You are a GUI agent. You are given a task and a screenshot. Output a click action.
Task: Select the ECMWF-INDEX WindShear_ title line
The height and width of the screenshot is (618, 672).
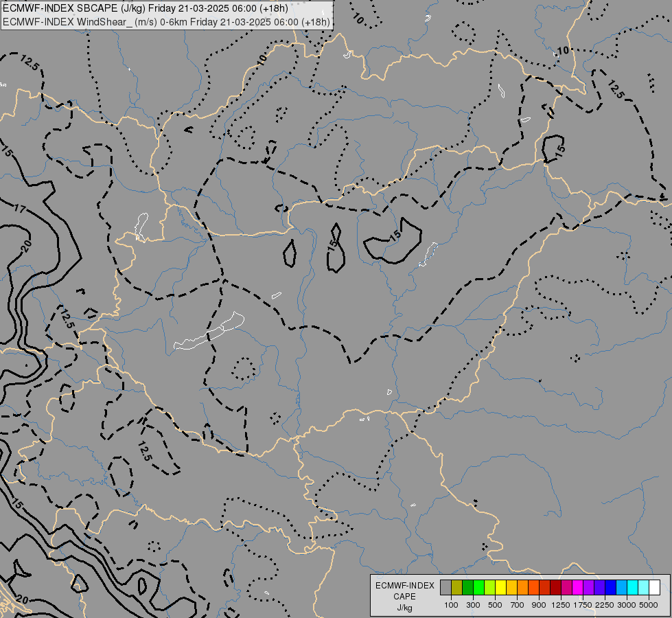coord(166,22)
